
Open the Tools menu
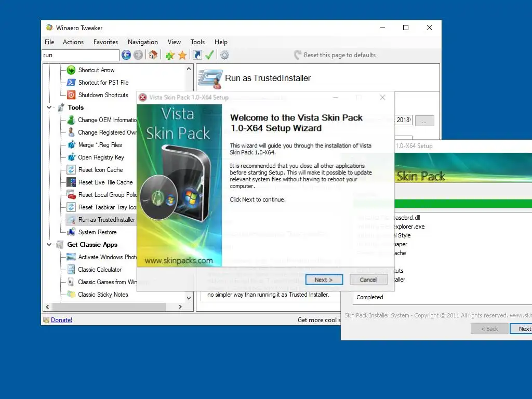pyautogui.click(x=197, y=42)
